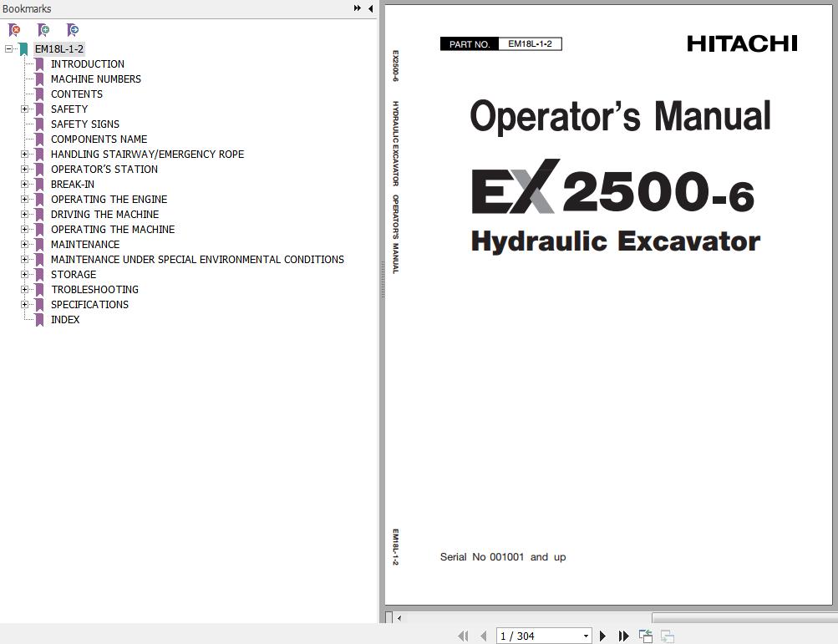Screen dimensions: 838x644
Task: Open the CONTENTS bookmark
Action: (x=76, y=94)
